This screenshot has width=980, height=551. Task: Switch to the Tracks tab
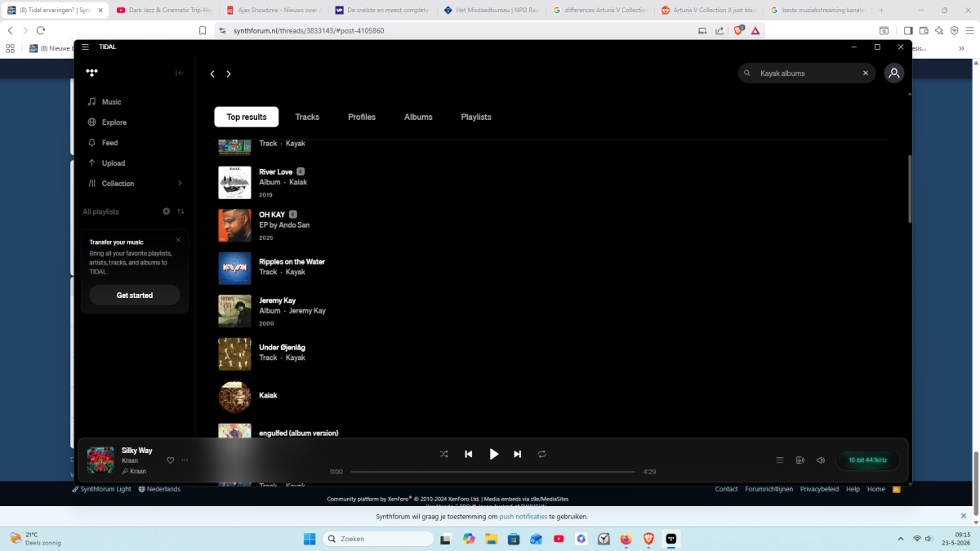307,117
